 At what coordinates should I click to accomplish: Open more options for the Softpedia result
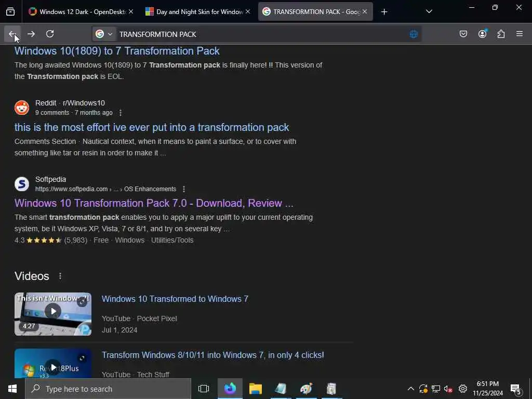(x=184, y=189)
